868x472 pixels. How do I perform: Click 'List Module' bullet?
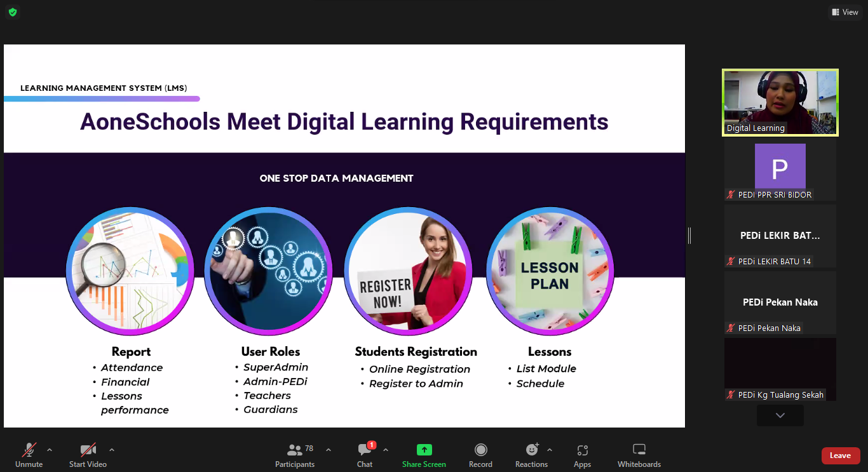click(546, 368)
